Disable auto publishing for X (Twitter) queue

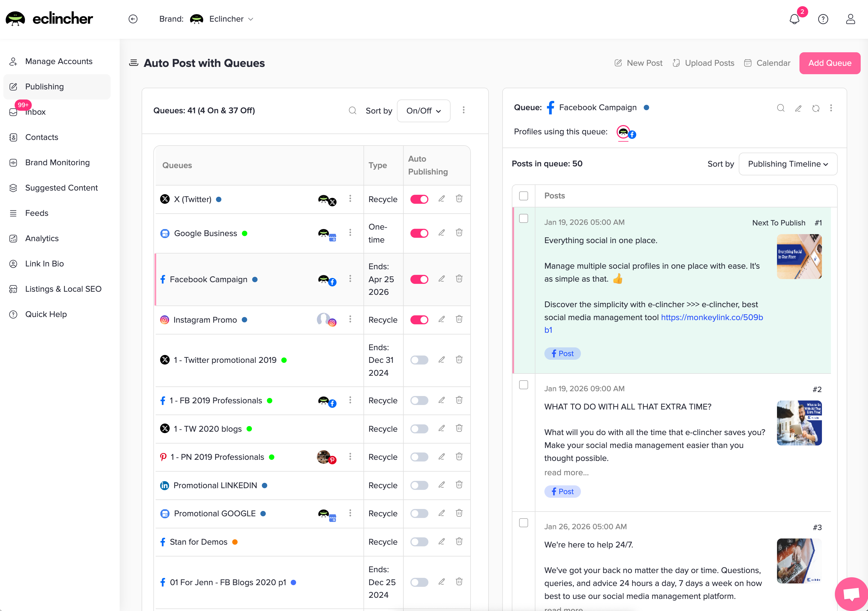pyautogui.click(x=419, y=199)
